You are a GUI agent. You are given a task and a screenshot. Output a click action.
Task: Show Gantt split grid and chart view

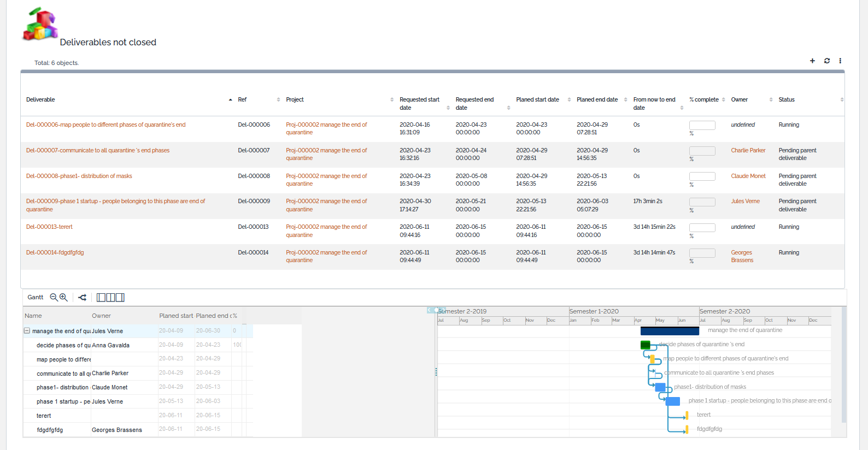pyautogui.click(x=110, y=298)
